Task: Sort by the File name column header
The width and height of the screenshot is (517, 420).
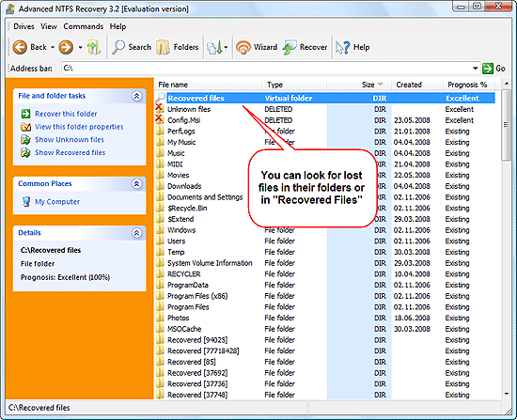Action: coord(209,85)
